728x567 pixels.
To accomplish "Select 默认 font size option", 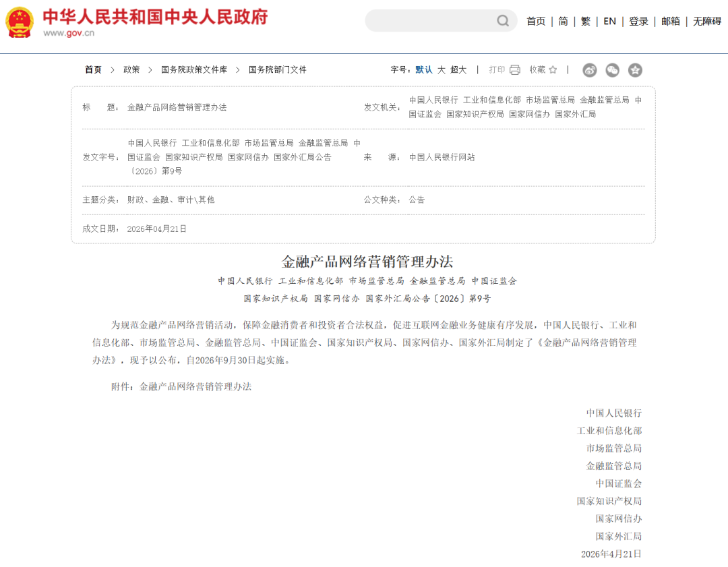I will click(x=424, y=69).
